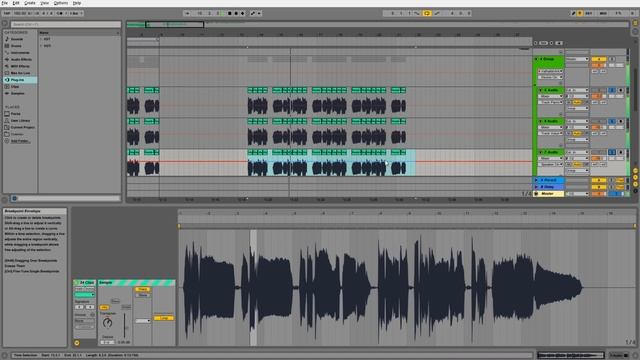This screenshot has height=360, width=640.
Task: Expand the VST folder in browser list
Action: point(42,39)
